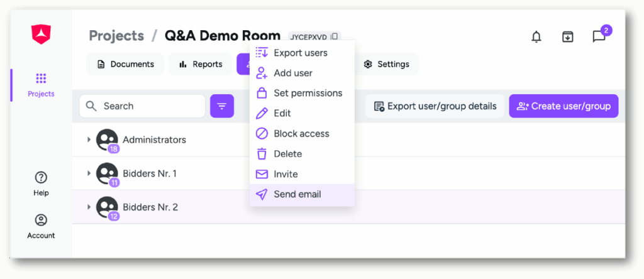Select Block access menu option
The height and width of the screenshot is (279, 644).
tap(301, 134)
